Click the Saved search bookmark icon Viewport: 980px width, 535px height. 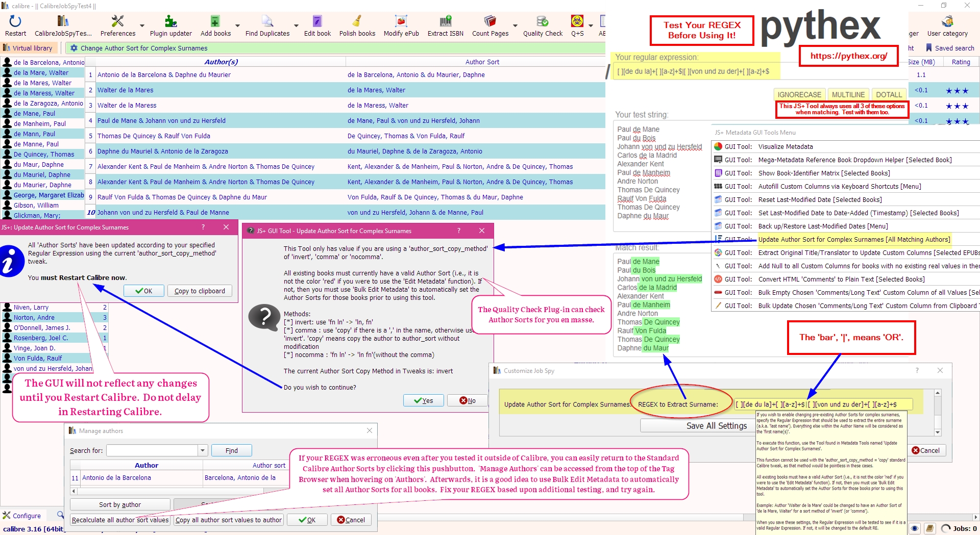pos(929,48)
